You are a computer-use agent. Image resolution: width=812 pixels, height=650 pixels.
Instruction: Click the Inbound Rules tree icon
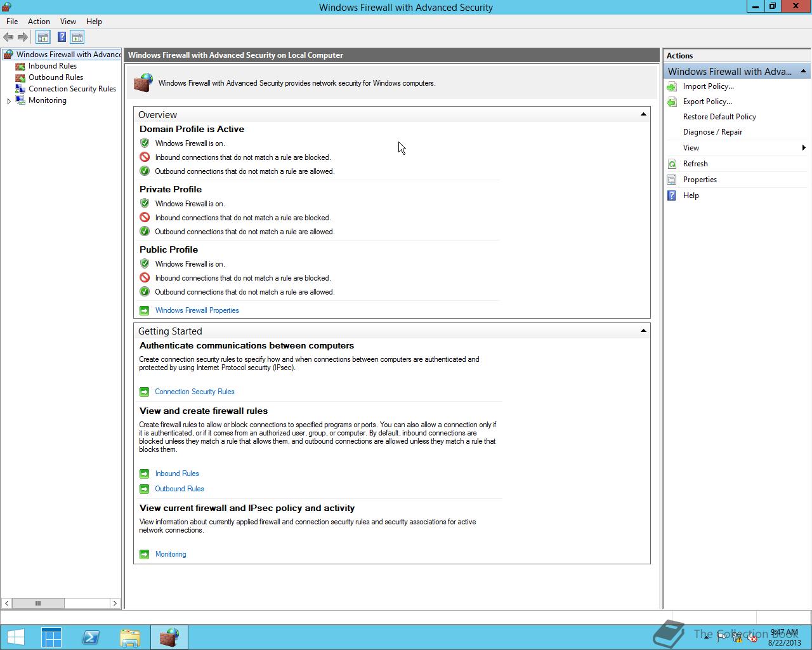[x=20, y=66]
